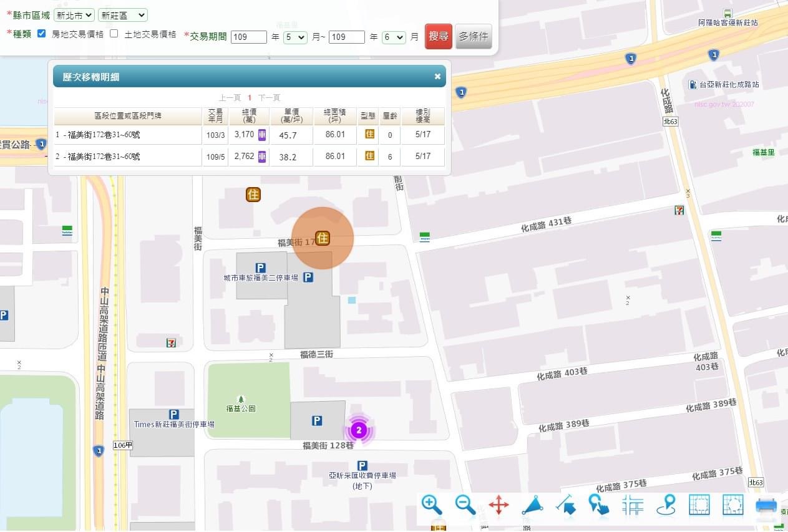788x532 pixels.
Task: Click the 109 year field after 月~
Action: (347, 37)
